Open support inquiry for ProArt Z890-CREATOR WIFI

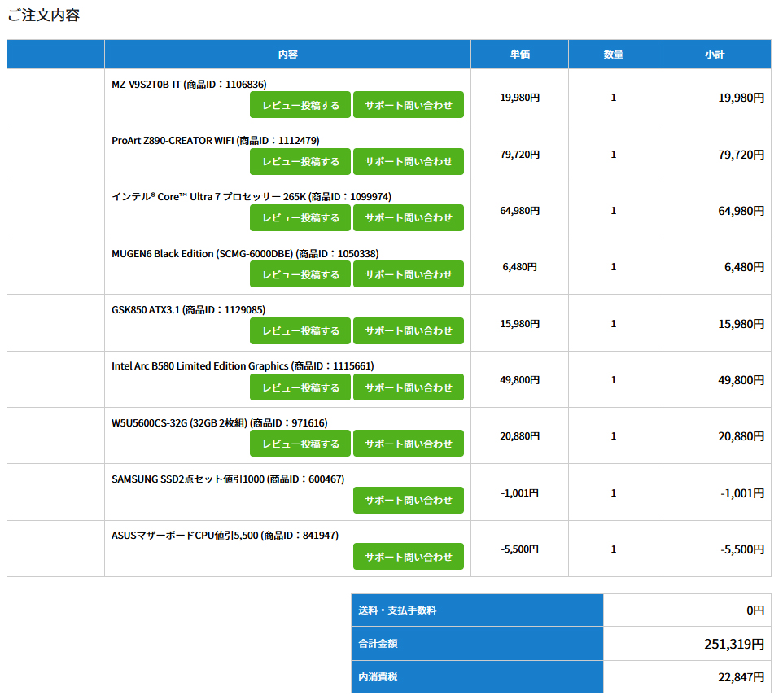pos(408,161)
